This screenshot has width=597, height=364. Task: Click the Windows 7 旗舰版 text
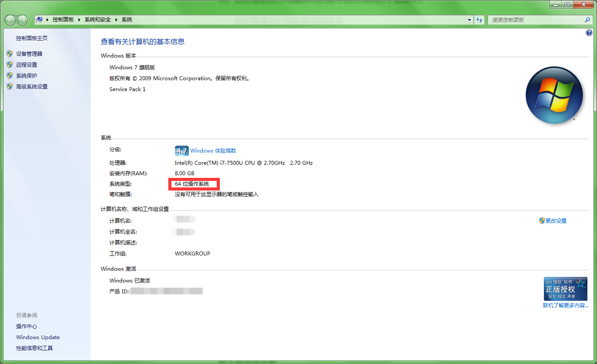click(132, 68)
